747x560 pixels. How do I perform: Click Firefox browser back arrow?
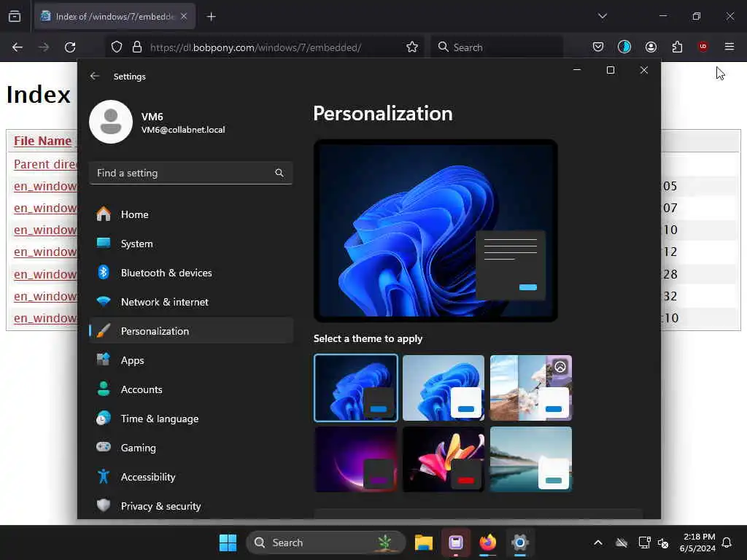click(x=18, y=47)
